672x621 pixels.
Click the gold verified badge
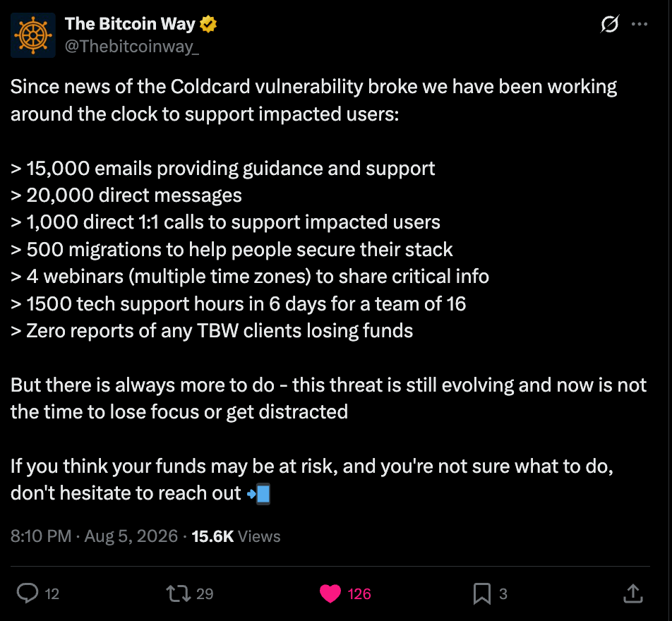[x=208, y=24]
